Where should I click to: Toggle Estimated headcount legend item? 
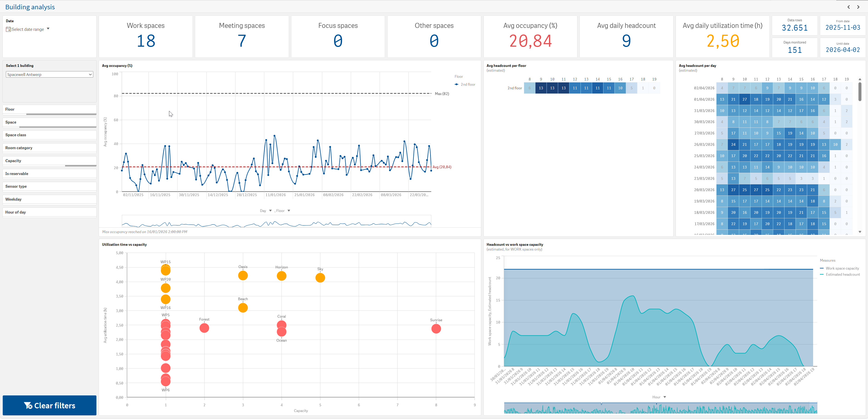(840, 275)
